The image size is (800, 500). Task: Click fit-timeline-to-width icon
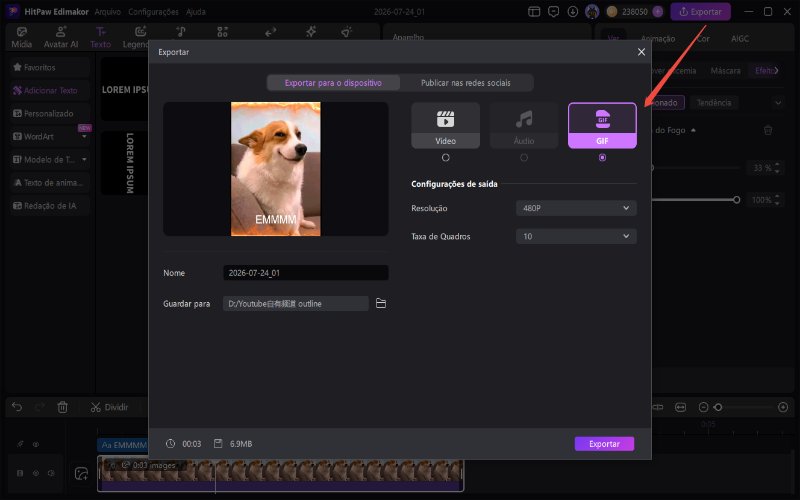point(681,407)
